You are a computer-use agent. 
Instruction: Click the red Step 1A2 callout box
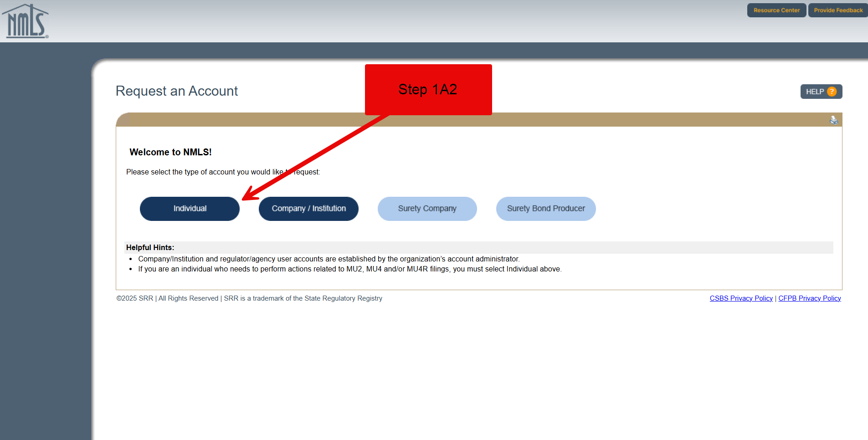[428, 90]
